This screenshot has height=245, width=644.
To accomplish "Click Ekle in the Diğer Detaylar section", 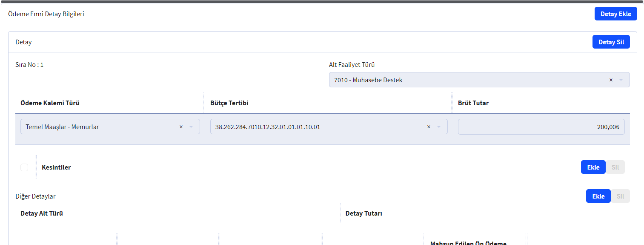I will click(598, 196).
